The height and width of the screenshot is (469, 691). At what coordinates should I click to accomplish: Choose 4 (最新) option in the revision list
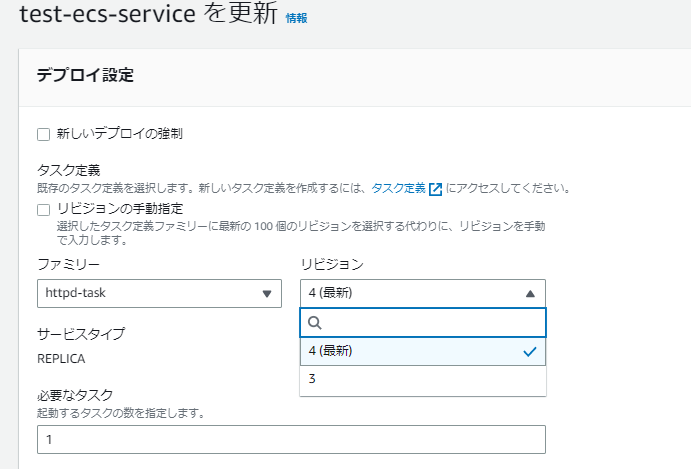pyautogui.click(x=423, y=351)
